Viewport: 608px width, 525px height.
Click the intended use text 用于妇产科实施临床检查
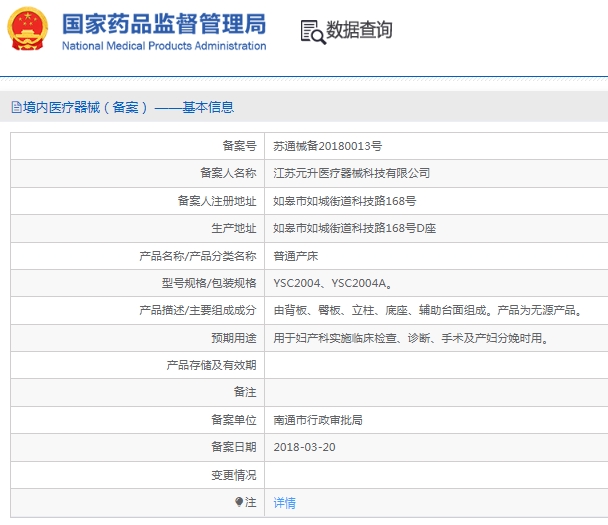[x=411, y=338]
